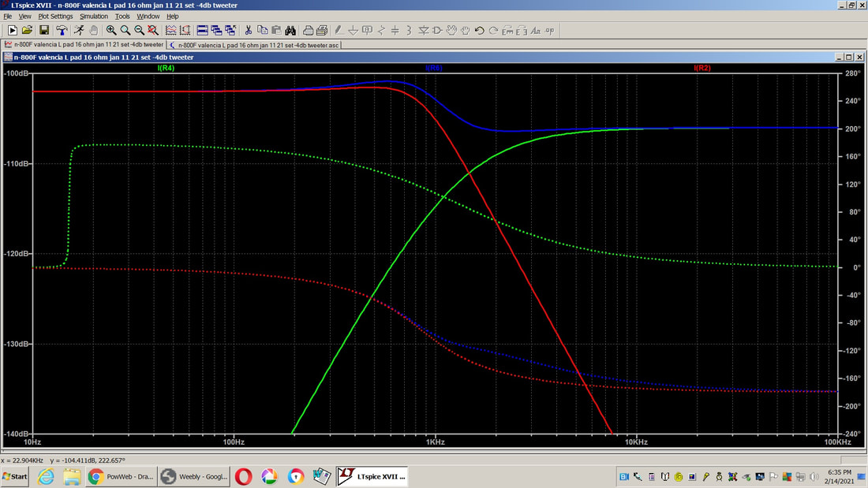Click the taskbar clock showing 6:35 PM
This screenshot has width=868, height=488.
point(840,476)
